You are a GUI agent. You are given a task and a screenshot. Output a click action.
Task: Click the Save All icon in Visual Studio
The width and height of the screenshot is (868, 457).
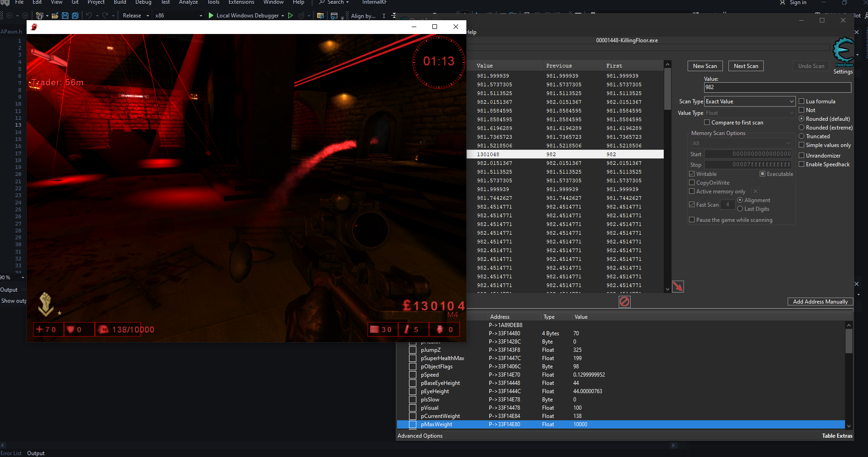tap(75, 15)
